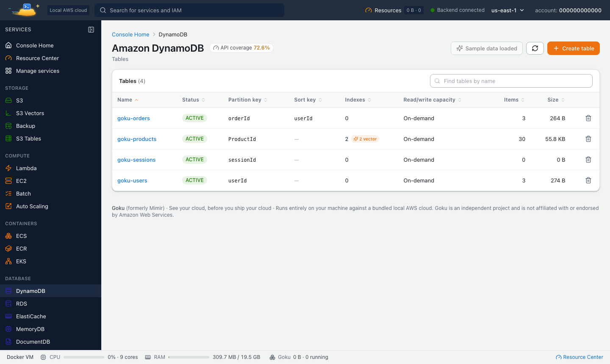Click the ElastiCache icon

[x=8, y=316]
